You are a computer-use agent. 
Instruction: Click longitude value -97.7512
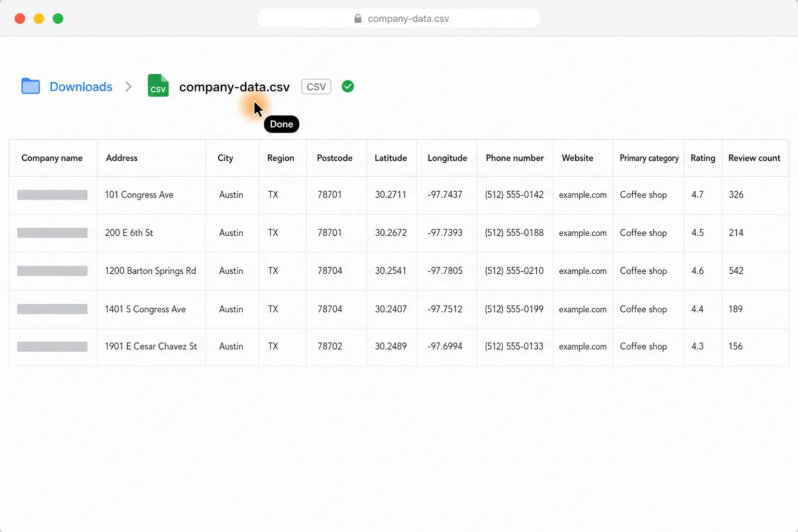445,309
